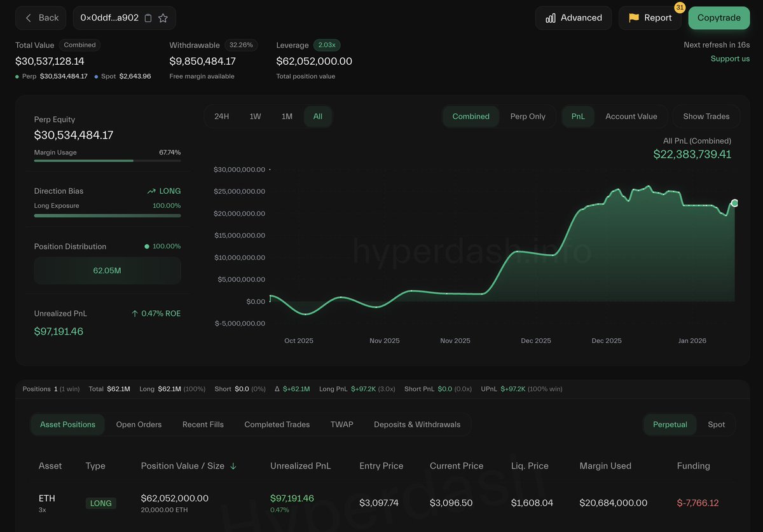Favorite this wallet using star icon
Image resolution: width=763 pixels, height=532 pixels.
coord(163,18)
